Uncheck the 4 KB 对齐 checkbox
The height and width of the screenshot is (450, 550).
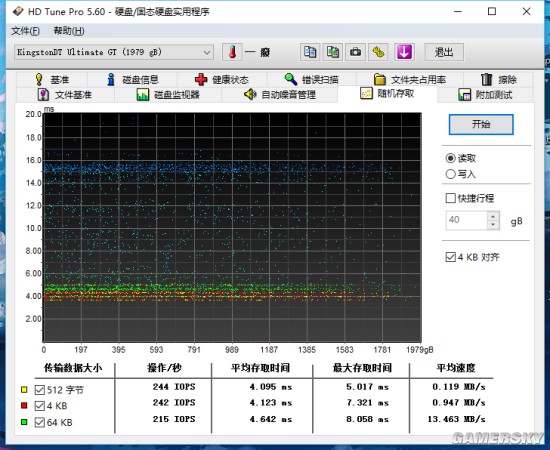(450, 257)
